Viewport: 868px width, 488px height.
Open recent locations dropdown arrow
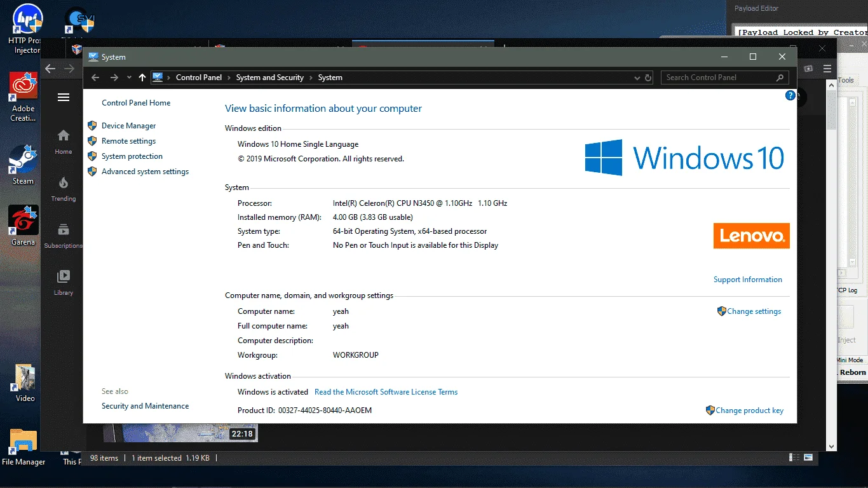pyautogui.click(x=129, y=78)
